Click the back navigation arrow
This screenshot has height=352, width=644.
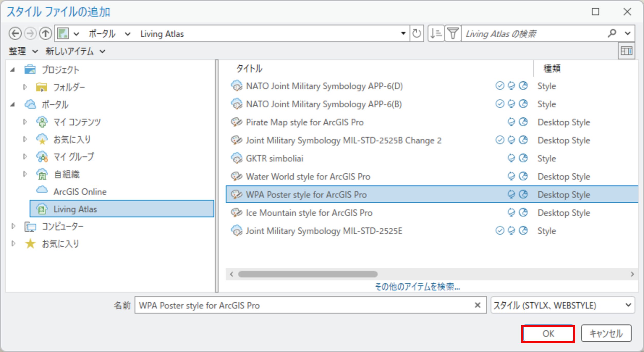15,34
